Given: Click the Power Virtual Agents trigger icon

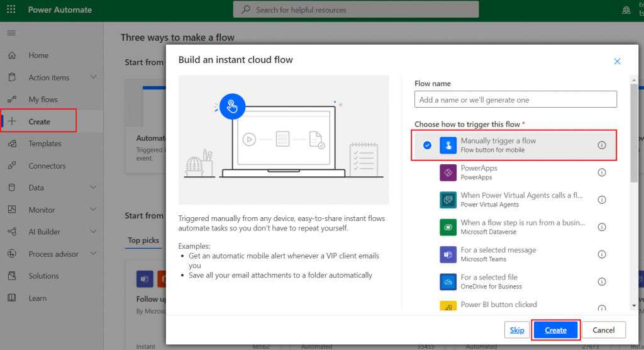Looking at the screenshot, I should click(448, 200).
